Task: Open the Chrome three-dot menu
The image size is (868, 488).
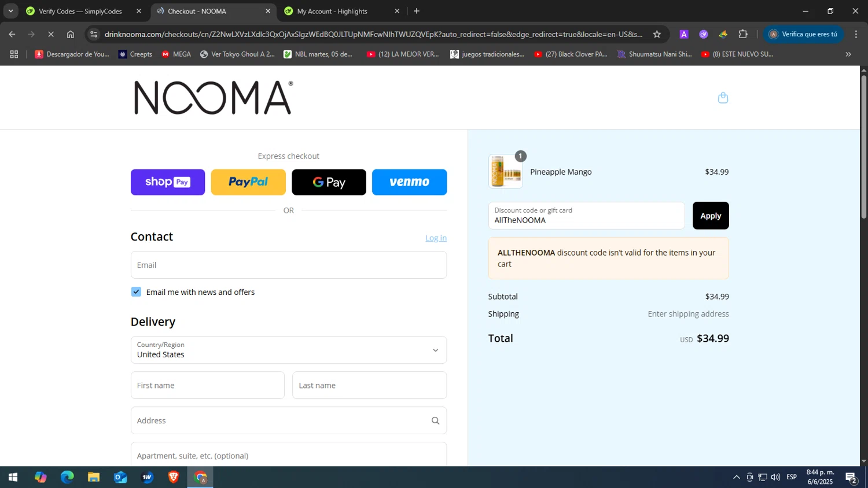Action: coord(856,34)
